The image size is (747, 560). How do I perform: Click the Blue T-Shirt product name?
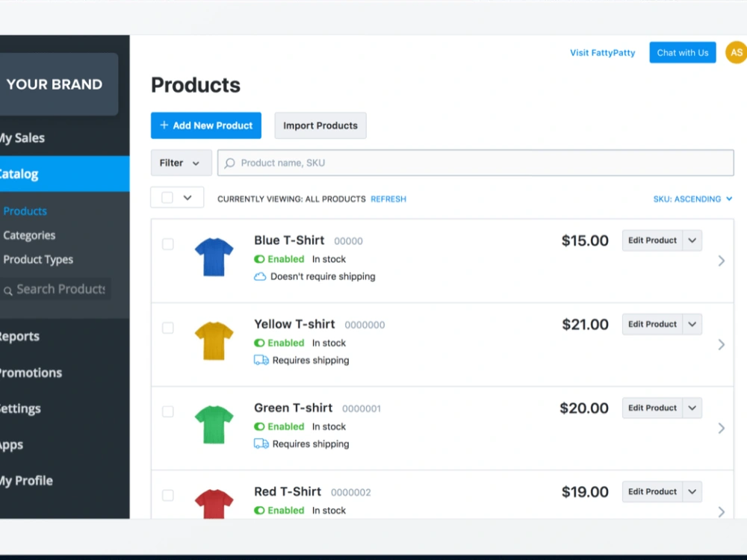tap(289, 240)
